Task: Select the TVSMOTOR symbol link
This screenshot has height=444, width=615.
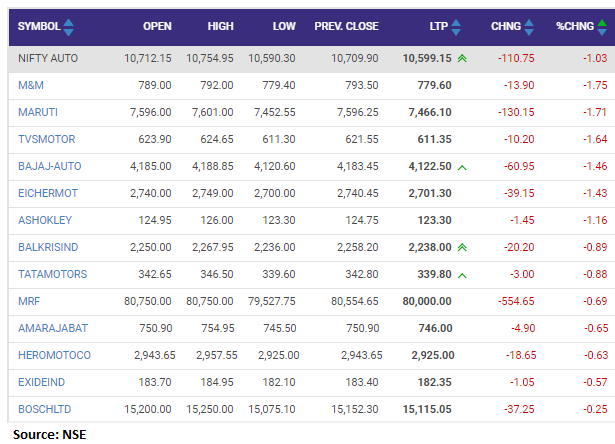Action: point(47,140)
